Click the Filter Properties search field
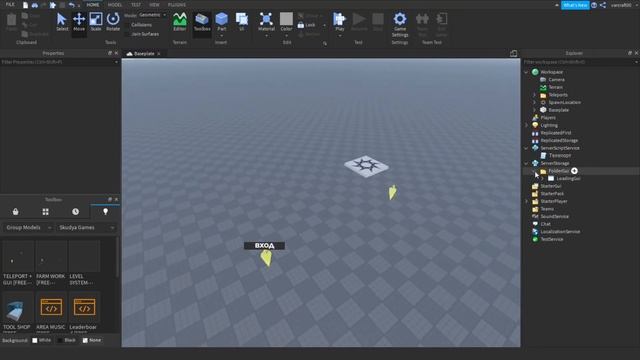 60,62
